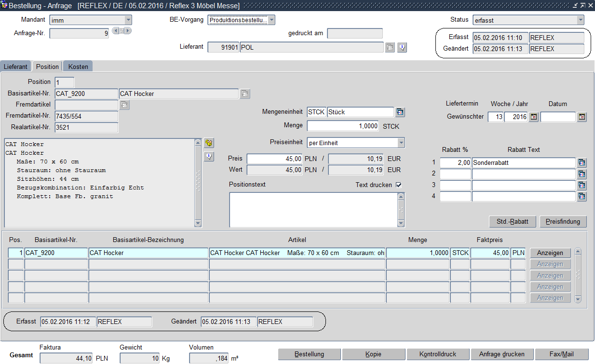Toggle the Text drucken checkbox

click(399, 185)
